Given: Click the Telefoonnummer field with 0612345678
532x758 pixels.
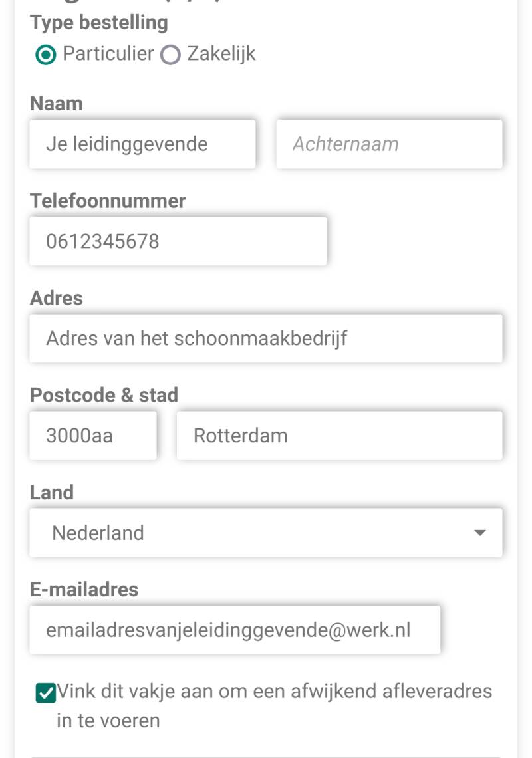Looking at the screenshot, I should (x=178, y=241).
